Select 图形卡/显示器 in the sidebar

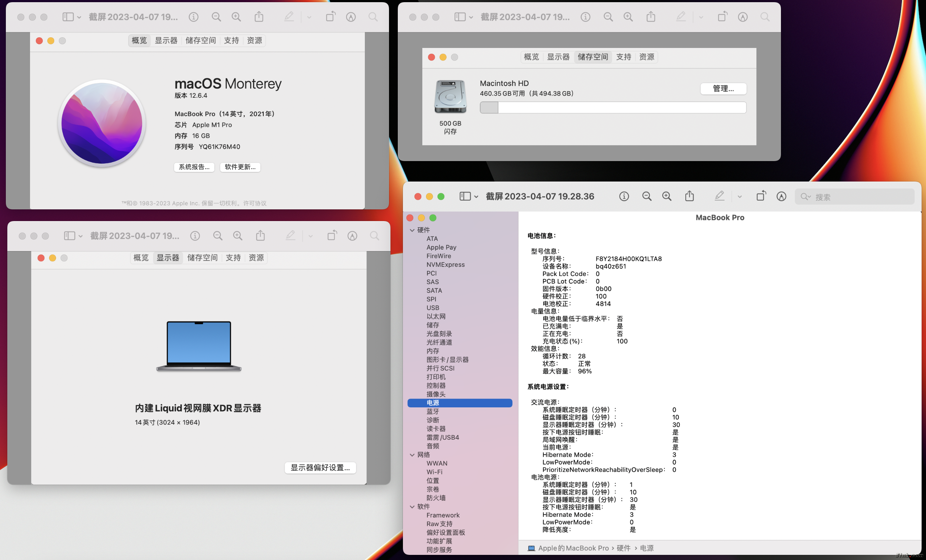click(x=447, y=360)
